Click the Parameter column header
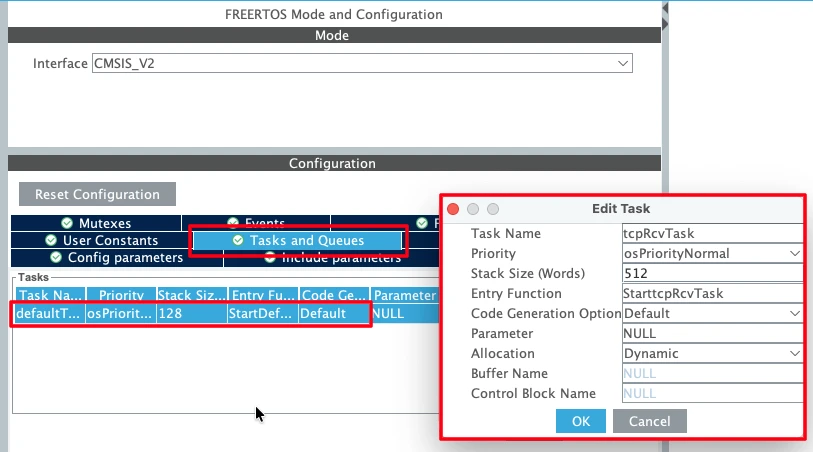Screen dimensions: 813x452 point(405,295)
